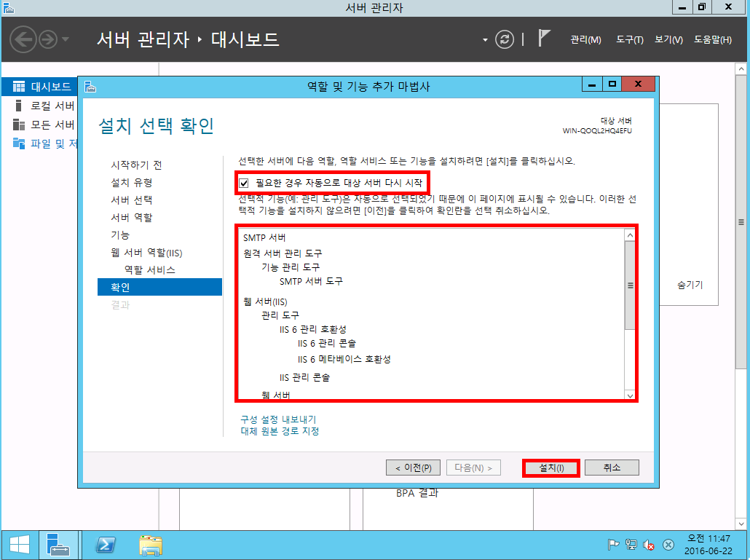Open the dropdown arrow beside the refresh icon
Viewport: 750px width, 560px height.
485,40
